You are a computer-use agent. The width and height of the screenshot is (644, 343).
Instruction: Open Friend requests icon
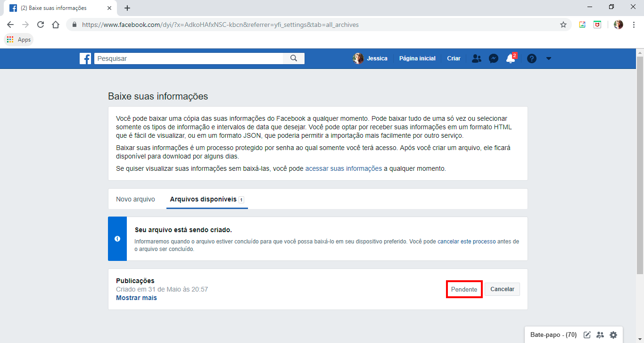pyautogui.click(x=477, y=59)
